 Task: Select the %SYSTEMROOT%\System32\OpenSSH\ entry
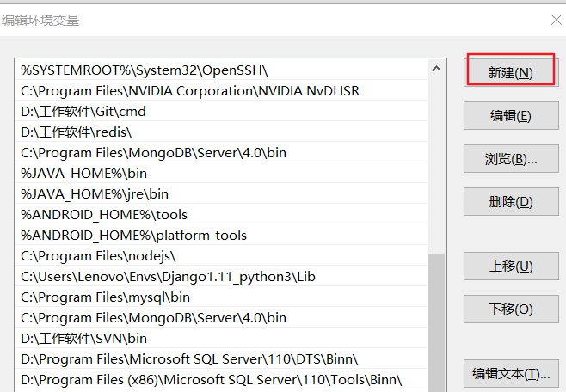point(221,70)
